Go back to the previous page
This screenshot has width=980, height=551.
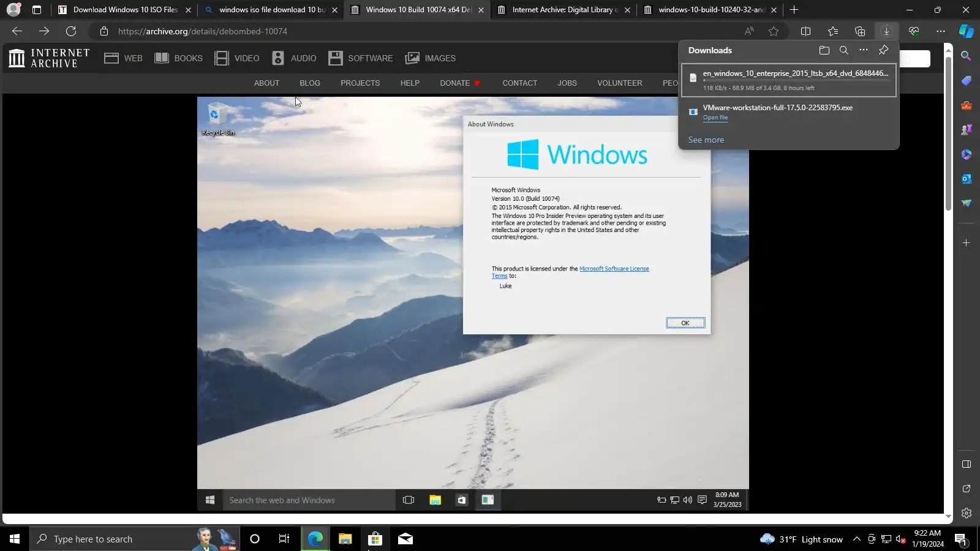[17, 31]
